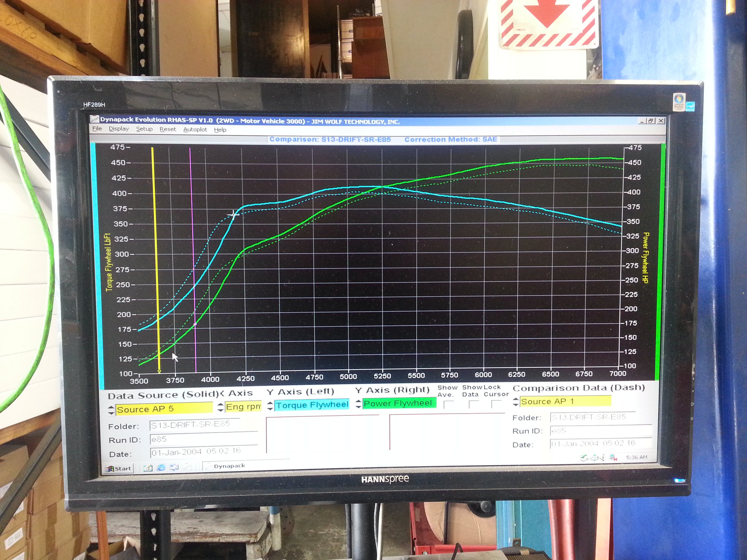Click the crosshair cursor on torque curve

pyautogui.click(x=234, y=214)
